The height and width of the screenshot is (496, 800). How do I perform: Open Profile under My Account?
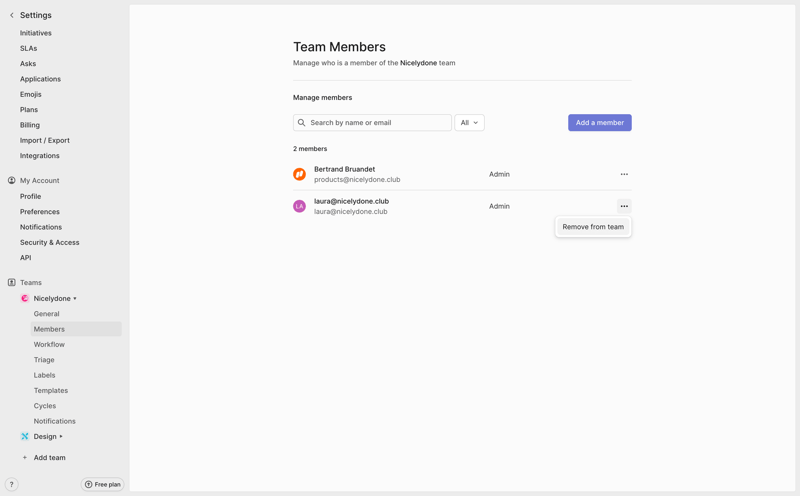coord(31,196)
